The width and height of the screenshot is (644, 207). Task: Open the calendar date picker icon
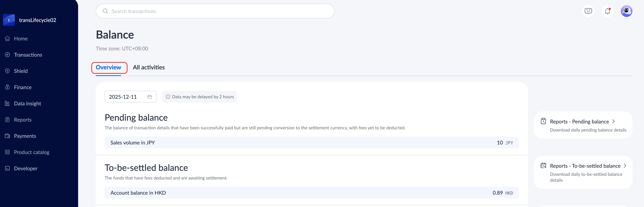point(150,97)
